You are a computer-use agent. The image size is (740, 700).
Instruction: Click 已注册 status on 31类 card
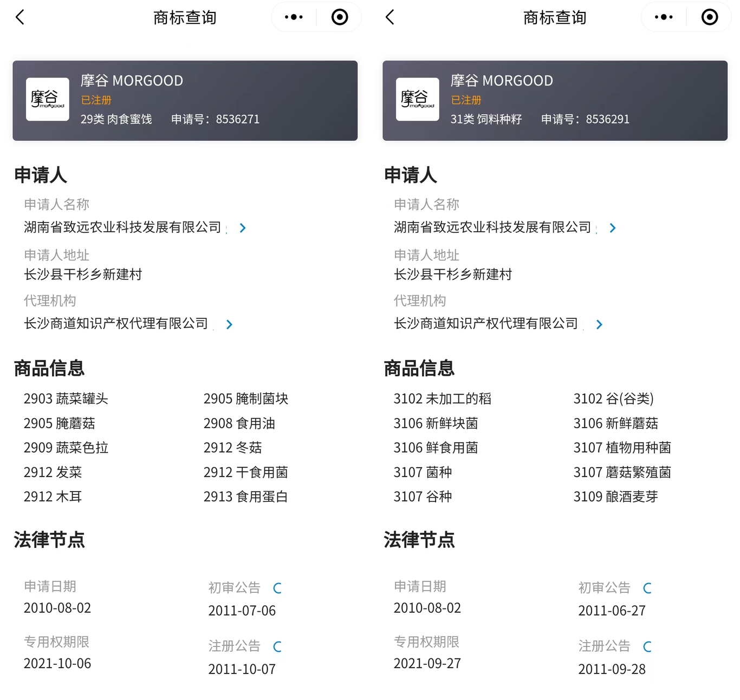coord(466,100)
